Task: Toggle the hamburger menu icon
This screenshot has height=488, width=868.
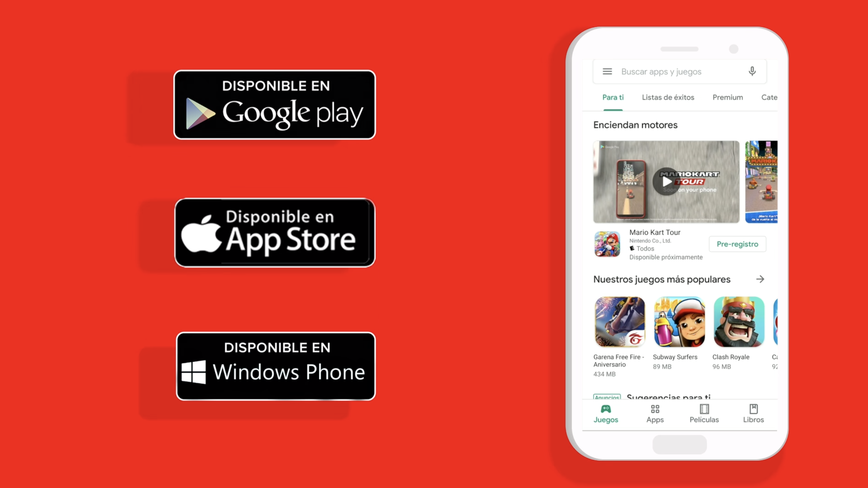Action: coord(607,71)
